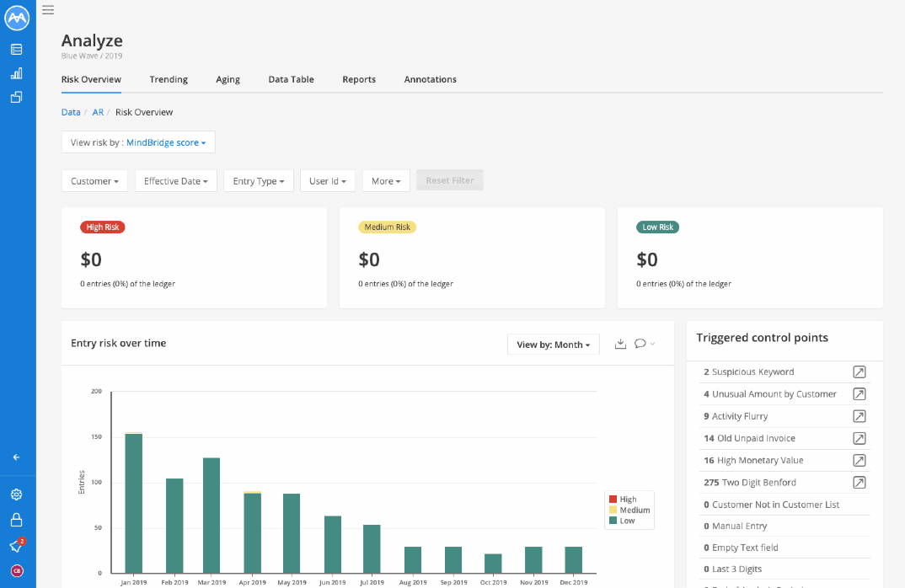
Task: Open the user avatar icon in sidebar
Action: 17,570
